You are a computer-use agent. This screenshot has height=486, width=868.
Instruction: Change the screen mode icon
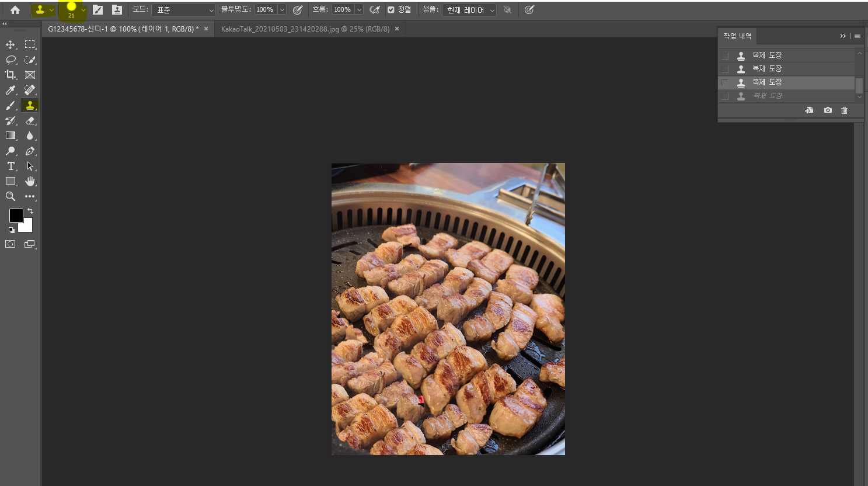30,244
